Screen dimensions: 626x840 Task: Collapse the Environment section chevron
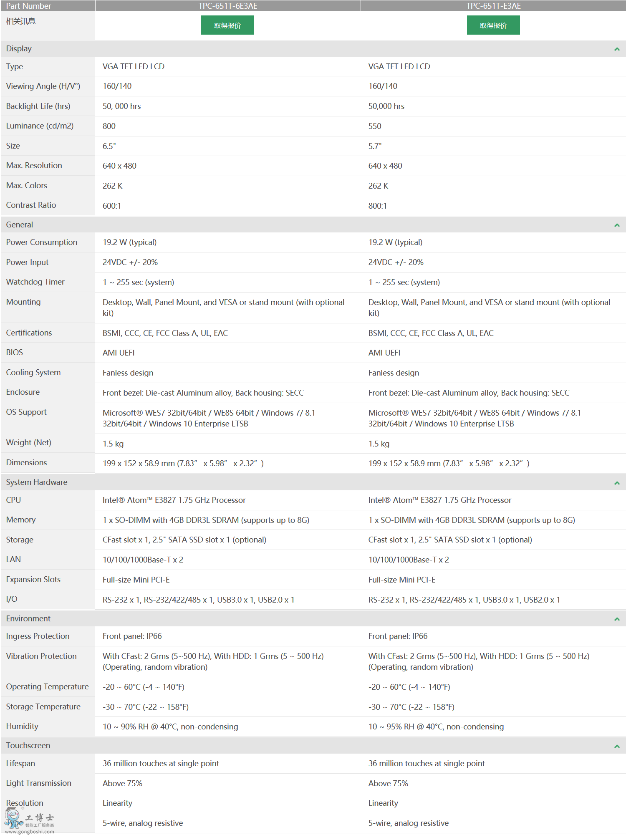(616, 619)
